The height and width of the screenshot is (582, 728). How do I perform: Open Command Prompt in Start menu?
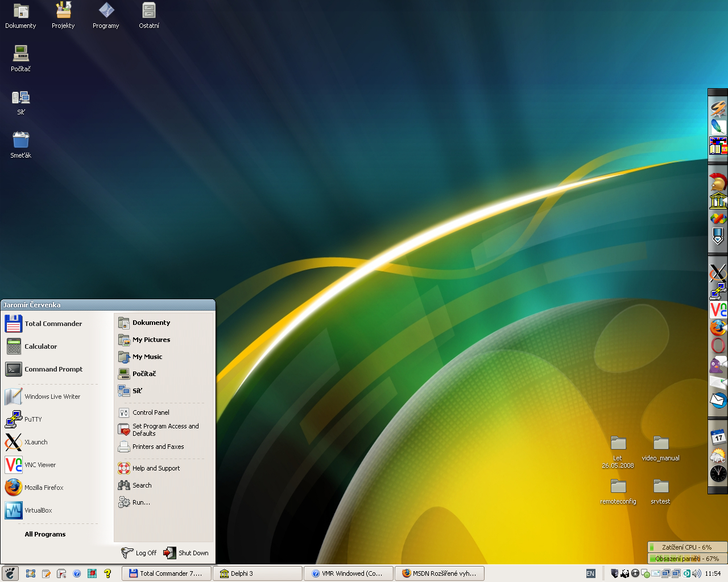pyautogui.click(x=50, y=369)
